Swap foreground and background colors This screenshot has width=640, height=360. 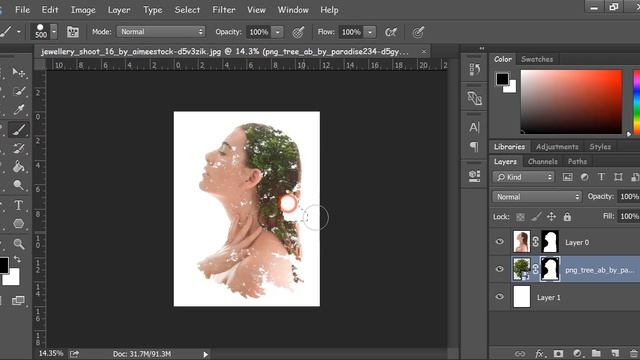point(17,259)
